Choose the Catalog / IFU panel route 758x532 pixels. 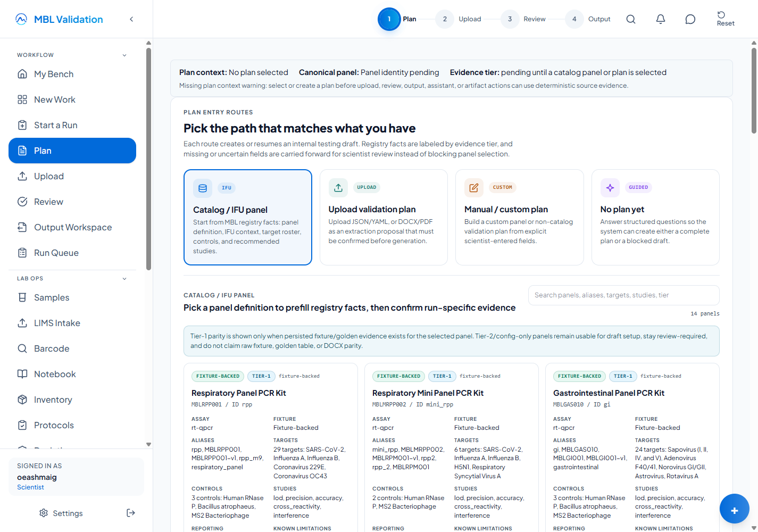(248, 217)
